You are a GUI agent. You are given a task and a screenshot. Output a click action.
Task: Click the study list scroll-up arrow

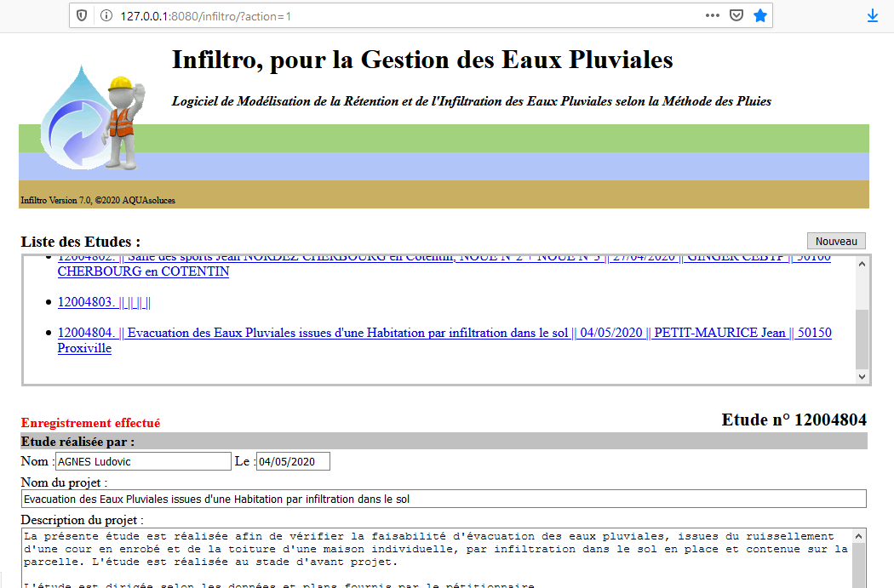[x=862, y=264]
